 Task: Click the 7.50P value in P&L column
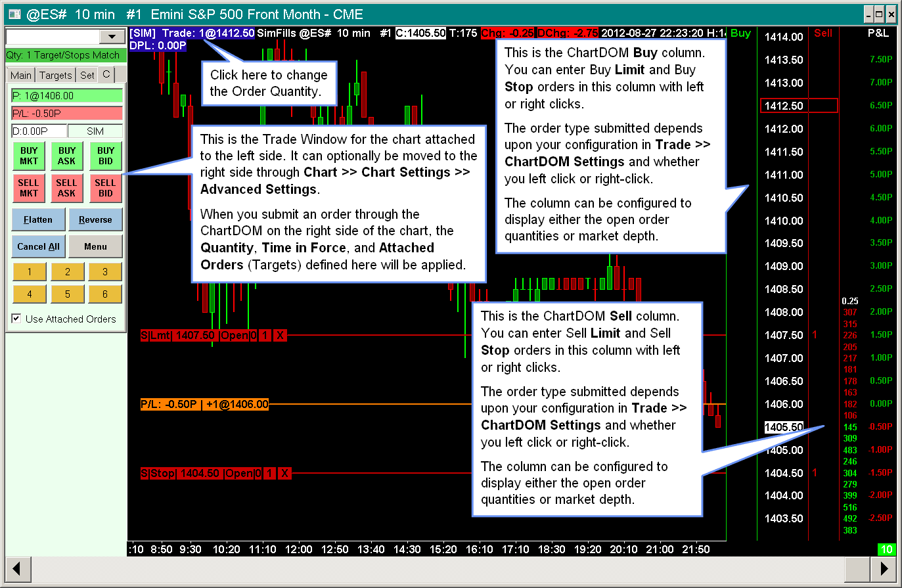click(x=881, y=59)
